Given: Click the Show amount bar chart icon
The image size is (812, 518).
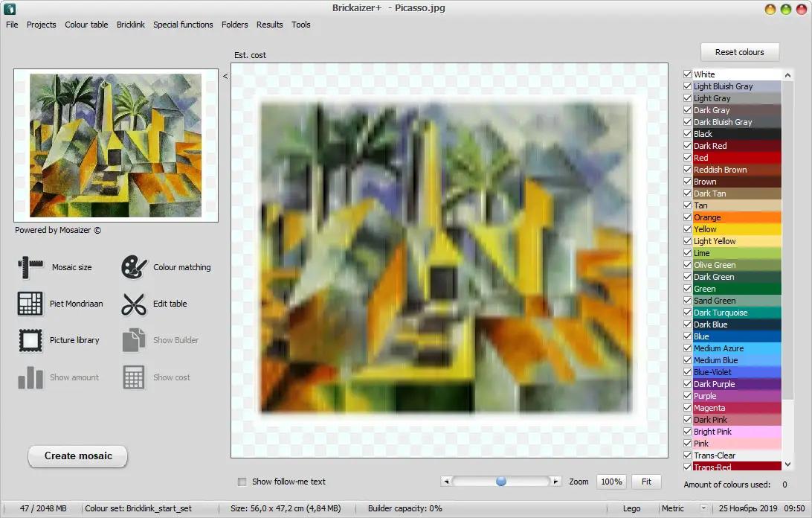Looking at the screenshot, I should click(x=30, y=377).
